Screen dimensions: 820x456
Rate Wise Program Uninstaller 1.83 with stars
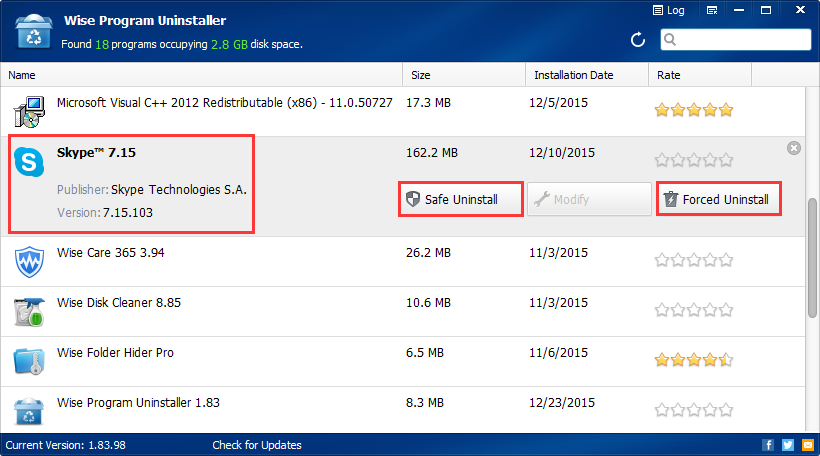point(693,410)
